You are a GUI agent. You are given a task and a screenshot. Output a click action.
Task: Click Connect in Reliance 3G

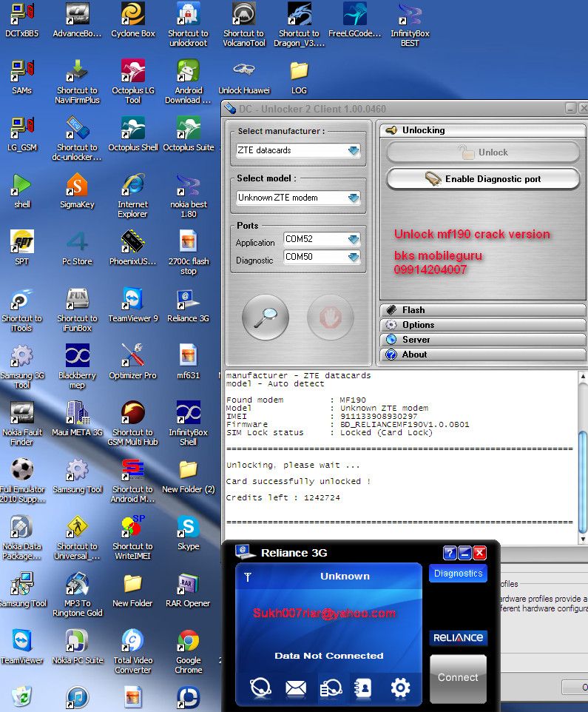pos(458,678)
